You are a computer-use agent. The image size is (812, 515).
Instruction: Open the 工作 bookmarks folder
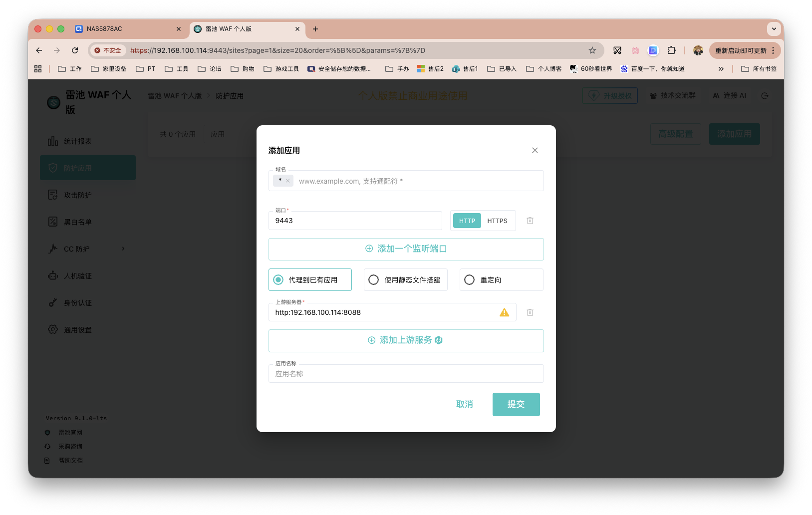(70, 69)
